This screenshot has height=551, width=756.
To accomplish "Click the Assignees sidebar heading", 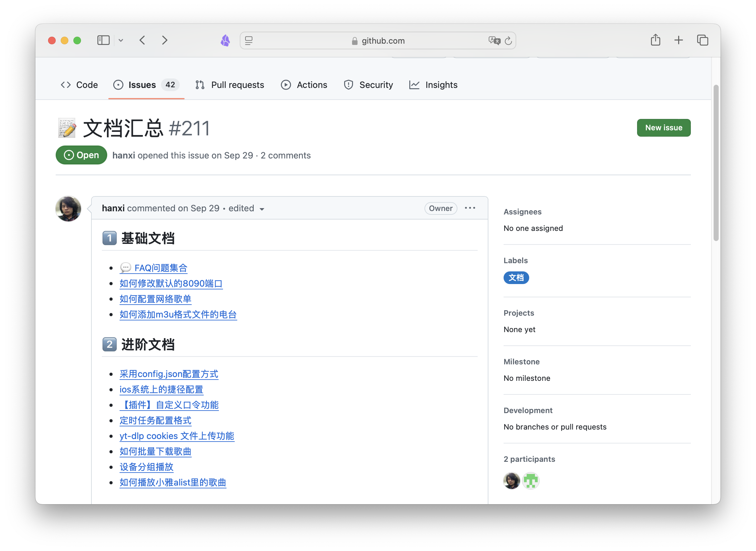I will pyautogui.click(x=522, y=212).
